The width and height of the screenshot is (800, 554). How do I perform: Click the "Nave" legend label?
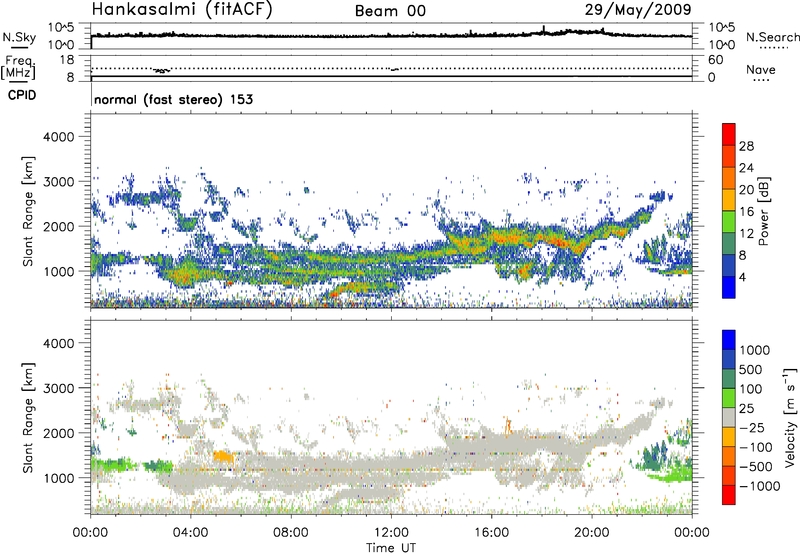[x=761, y=69]
